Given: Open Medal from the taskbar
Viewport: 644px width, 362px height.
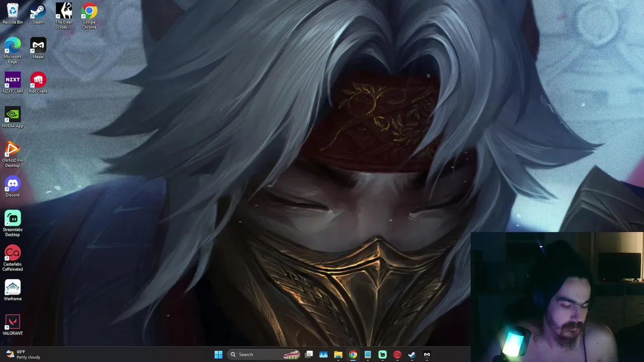Looking at the screenshot, I should [x=427, y=354].
